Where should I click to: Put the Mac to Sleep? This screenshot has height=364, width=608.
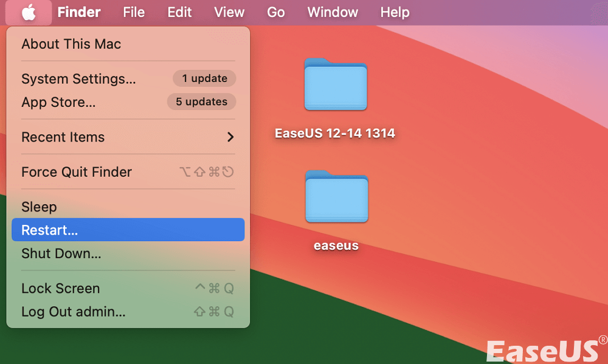39,207
